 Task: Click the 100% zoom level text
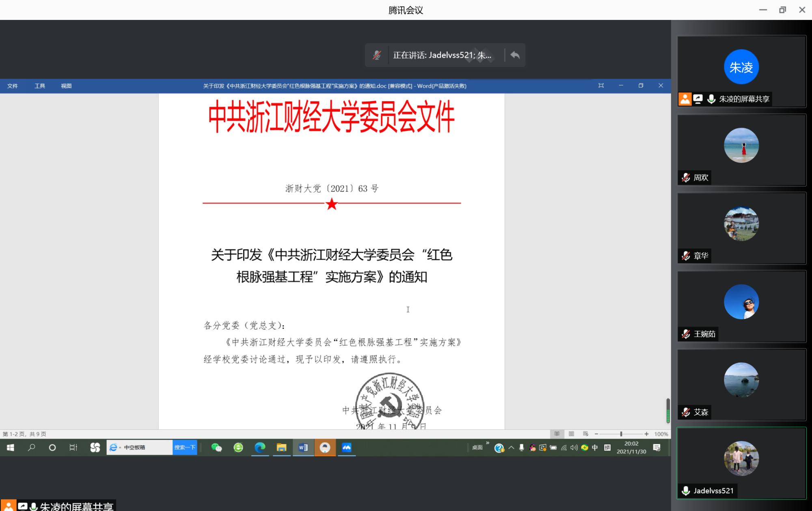click(x=661, y=434)
